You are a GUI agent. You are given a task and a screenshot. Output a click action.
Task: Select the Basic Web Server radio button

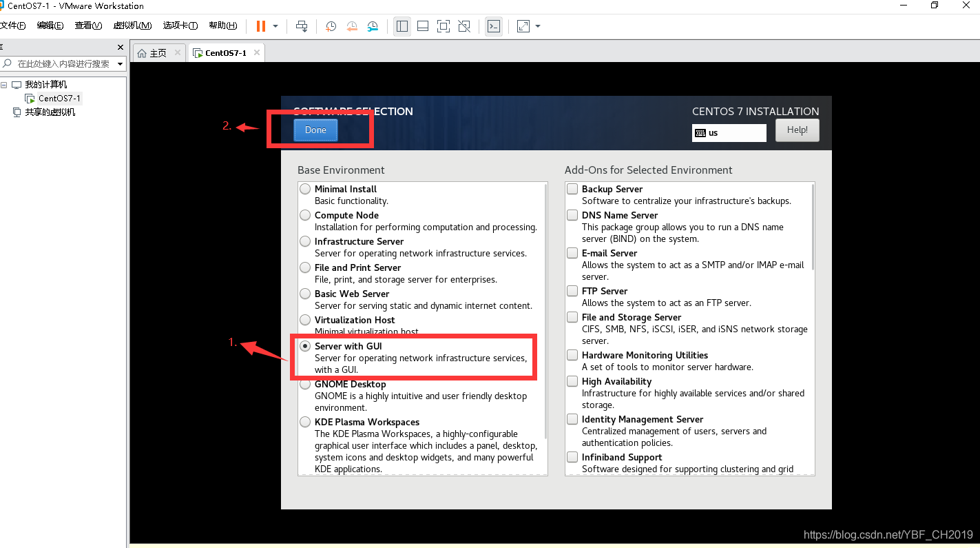click(x=305, y=294)
